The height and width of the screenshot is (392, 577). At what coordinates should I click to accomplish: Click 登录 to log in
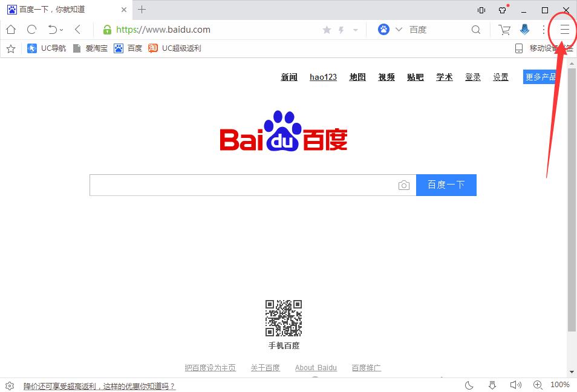tap(473, 77)
